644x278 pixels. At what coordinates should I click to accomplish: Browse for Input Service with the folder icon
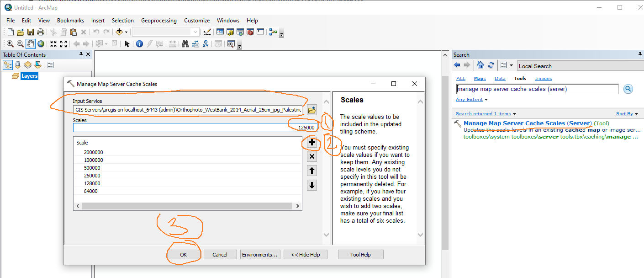coord(312,110)
